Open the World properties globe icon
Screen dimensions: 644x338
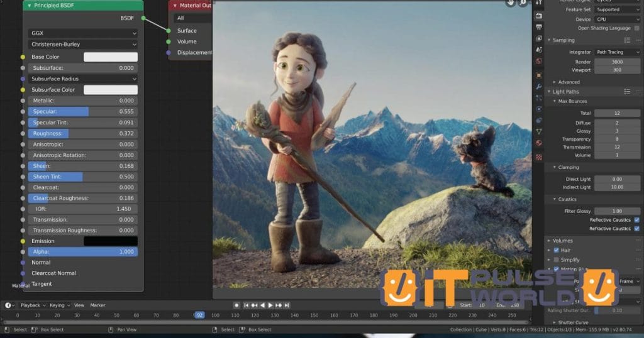point(538,61)
